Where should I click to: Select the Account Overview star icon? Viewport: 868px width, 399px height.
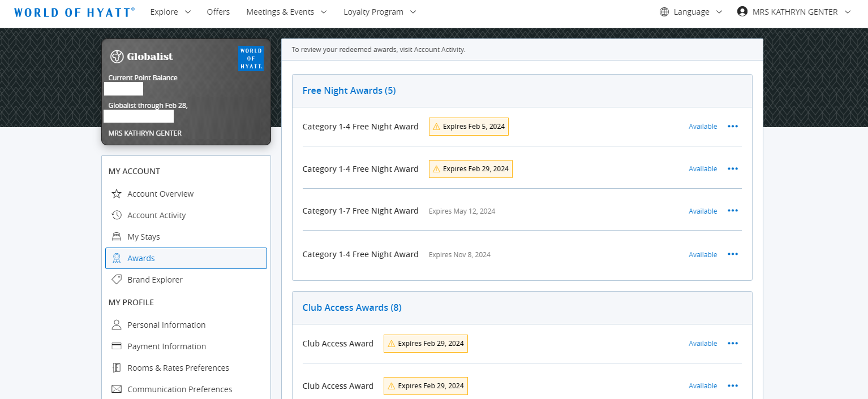[x=116, y=193]
